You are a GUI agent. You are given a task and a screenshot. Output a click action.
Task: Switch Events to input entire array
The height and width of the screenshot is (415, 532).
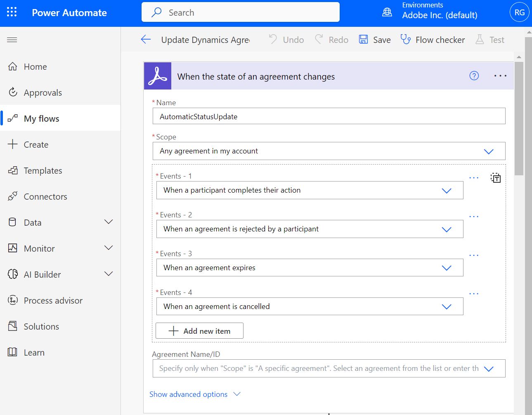click(x=496, y=178)
